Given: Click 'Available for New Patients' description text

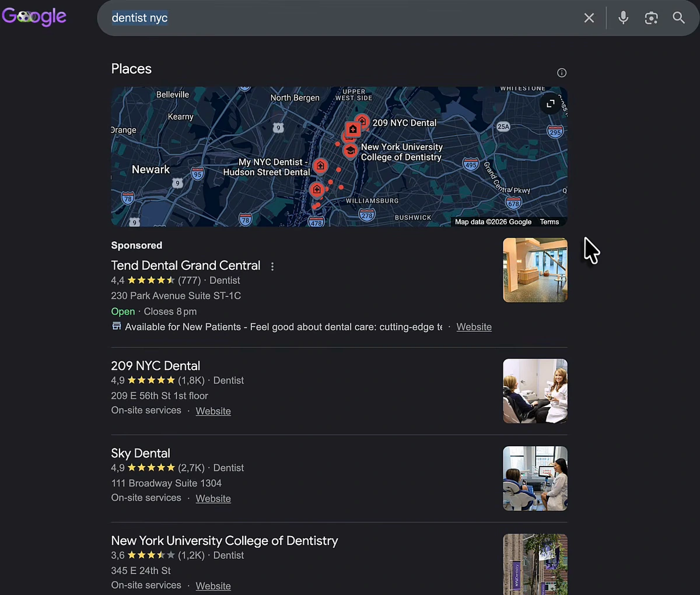Looking at the screenshot, I should 283,327.
